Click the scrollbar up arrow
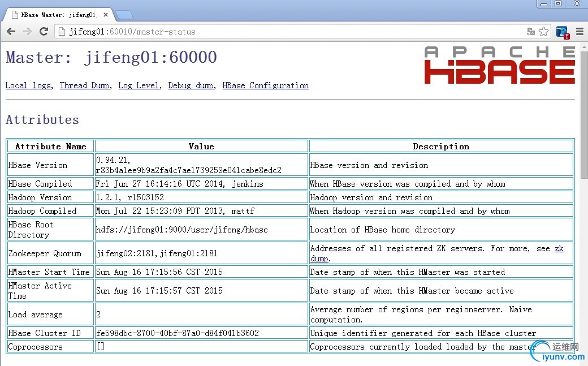 (585, 47)
